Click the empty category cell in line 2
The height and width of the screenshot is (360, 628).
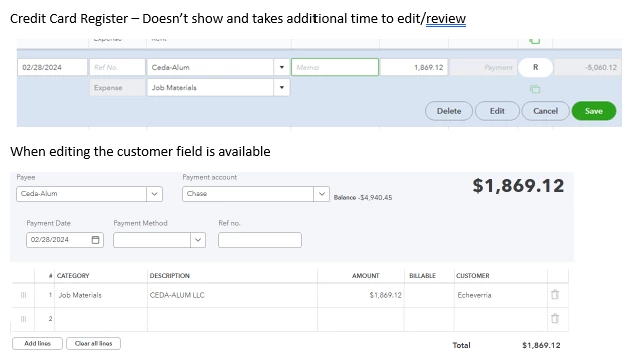101,319
